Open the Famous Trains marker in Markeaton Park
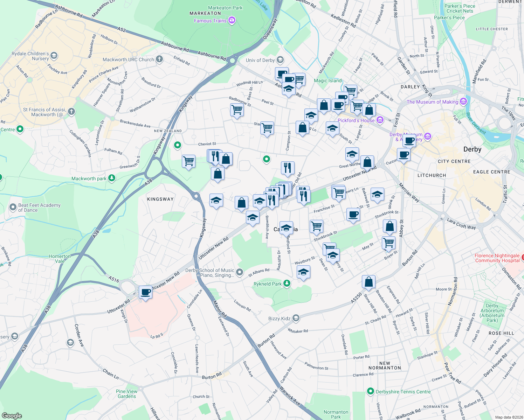This screenshot has height=420, width=524. click(x=231, y=20)
